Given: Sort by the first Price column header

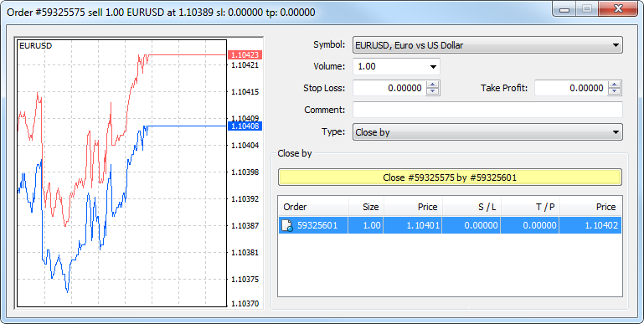Looking at the screenshot, I should point(413,207).
